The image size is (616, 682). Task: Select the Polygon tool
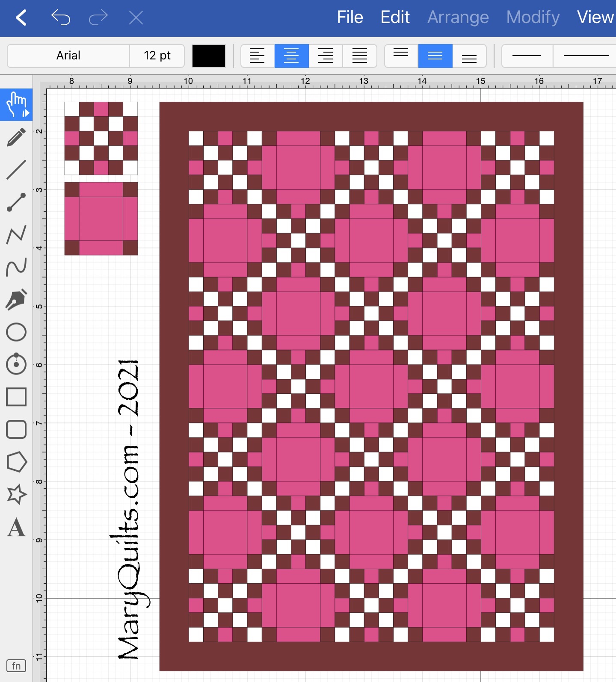16,462
